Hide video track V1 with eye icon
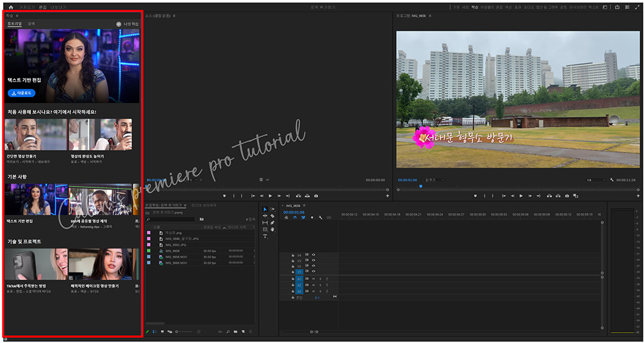Image resolution: width=644 pixels, height=343 pixels. point(314,272)
